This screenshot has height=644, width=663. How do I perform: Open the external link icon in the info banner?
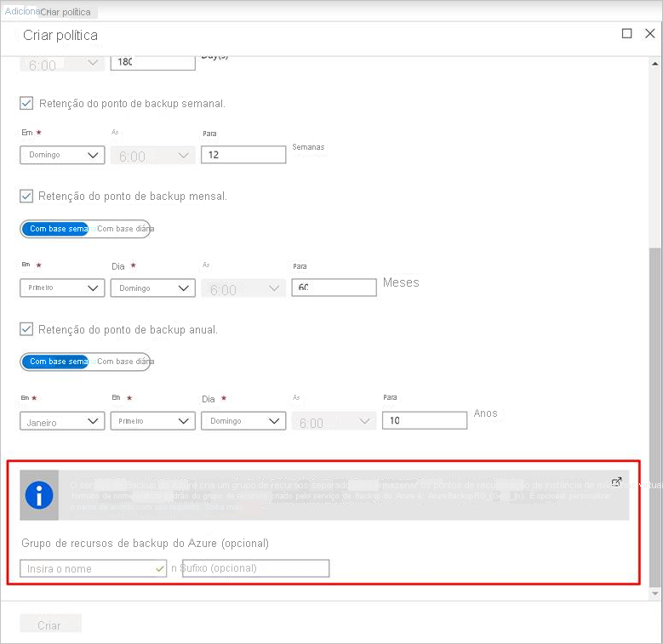pyautogui.click(x=616, y=482)
